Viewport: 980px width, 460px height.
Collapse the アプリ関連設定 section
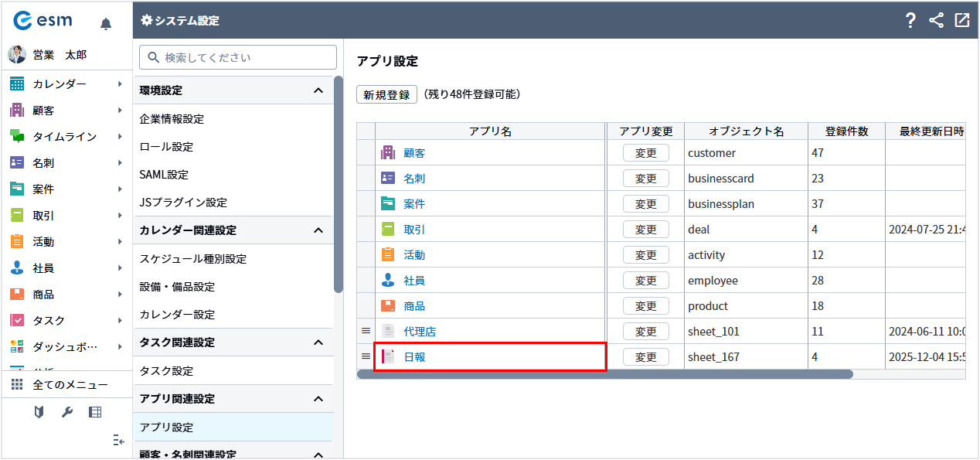[x=318, y=399]
